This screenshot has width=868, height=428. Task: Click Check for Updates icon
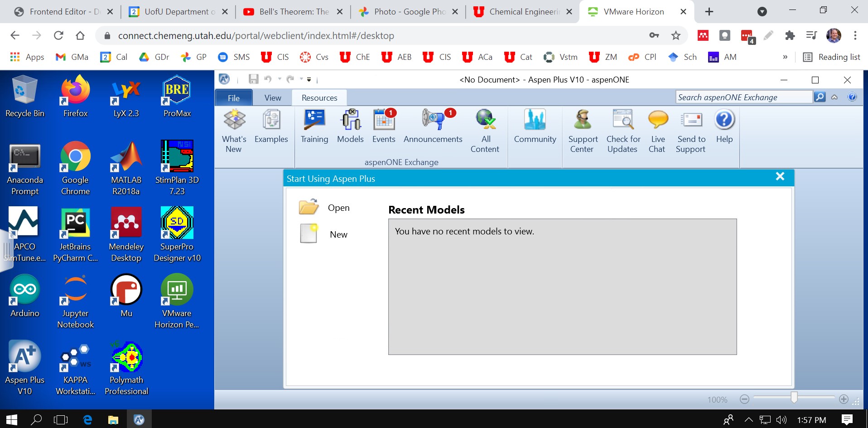click(623, 131)
